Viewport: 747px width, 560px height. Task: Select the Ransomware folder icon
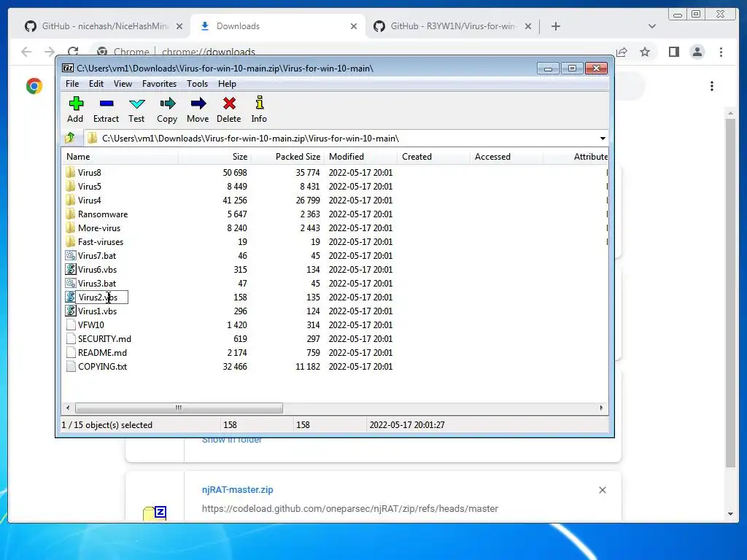(x=71, y=214)
